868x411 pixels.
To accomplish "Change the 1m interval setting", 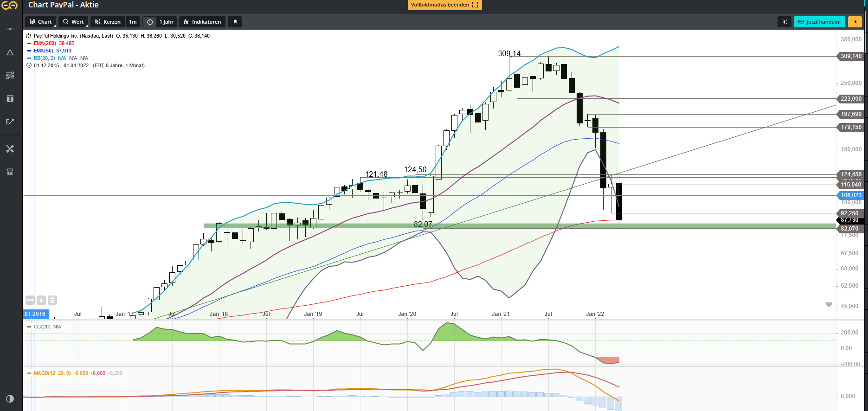I will [133, 22].
